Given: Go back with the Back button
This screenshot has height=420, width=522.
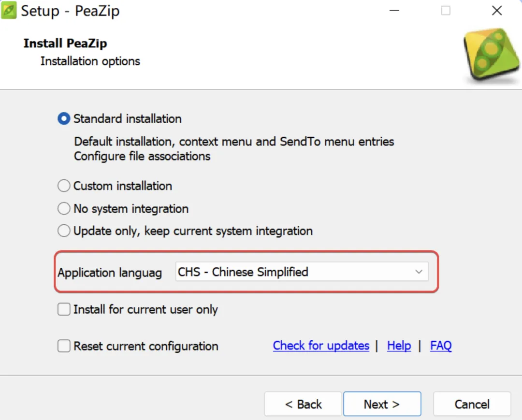Looking at the screenshot, I should (x=303, y=404).
